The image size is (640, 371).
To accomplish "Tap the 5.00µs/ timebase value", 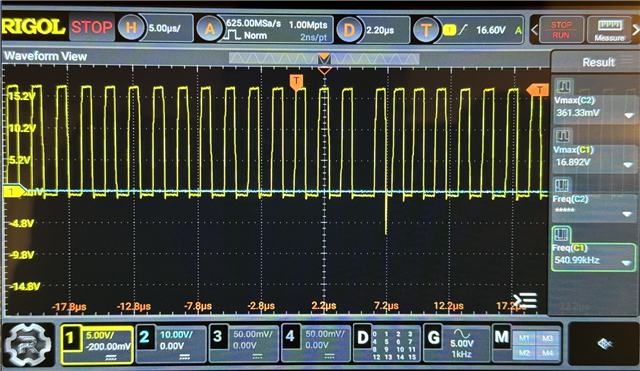I will [164, 28].
